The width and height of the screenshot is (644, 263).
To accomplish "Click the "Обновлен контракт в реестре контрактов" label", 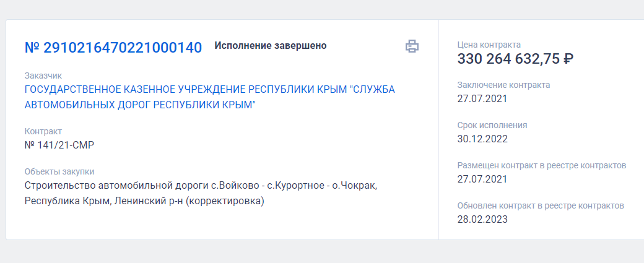I will [x=541, y=205].
